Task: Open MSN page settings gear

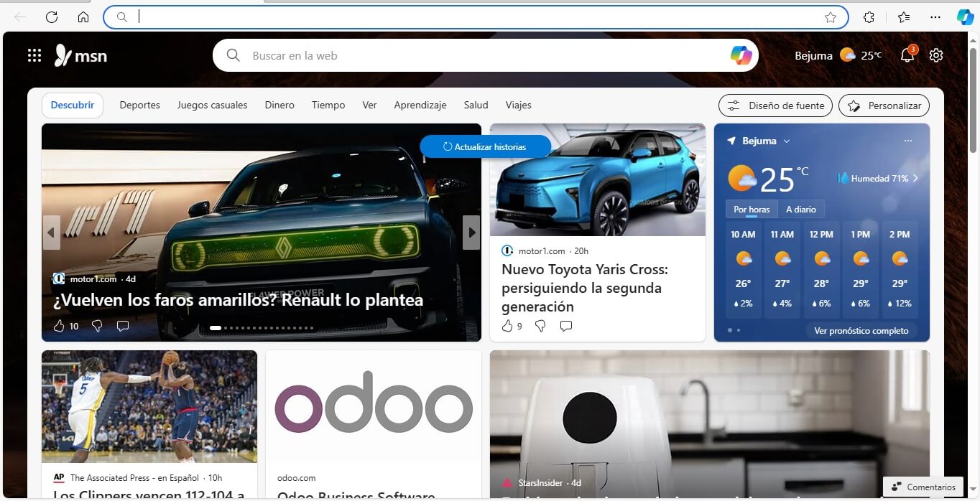Action: pyautogui.click(x=935, y=55)
